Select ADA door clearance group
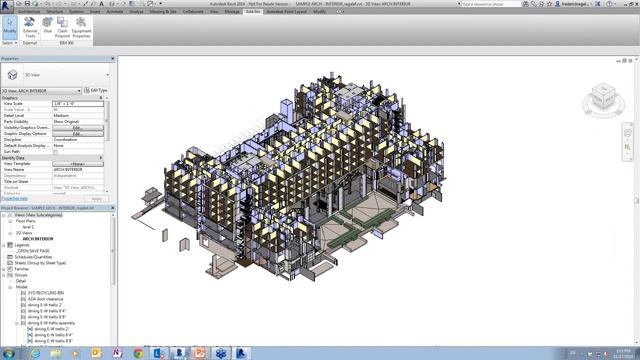The height and width of the screenshot is (360, 640). 45,299
